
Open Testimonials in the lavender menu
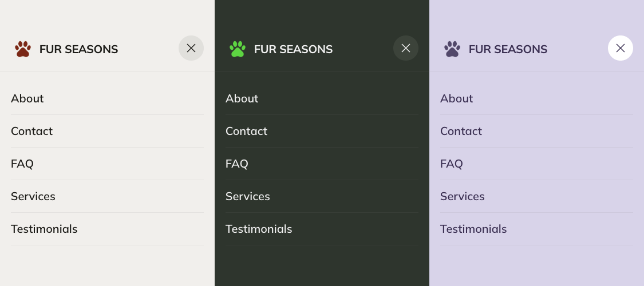pos(473,229)
